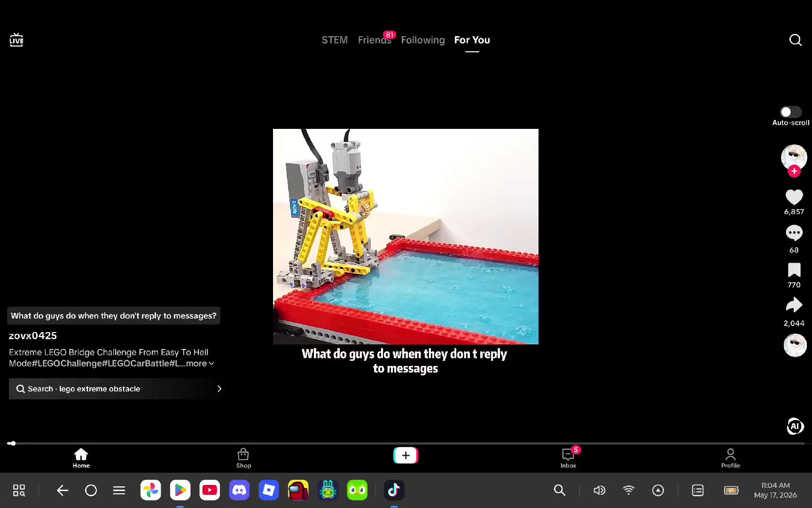812x508 pixels.
Task: Tap #LEGOCarBattle hashtag in caption
Action: pos(136,364)
